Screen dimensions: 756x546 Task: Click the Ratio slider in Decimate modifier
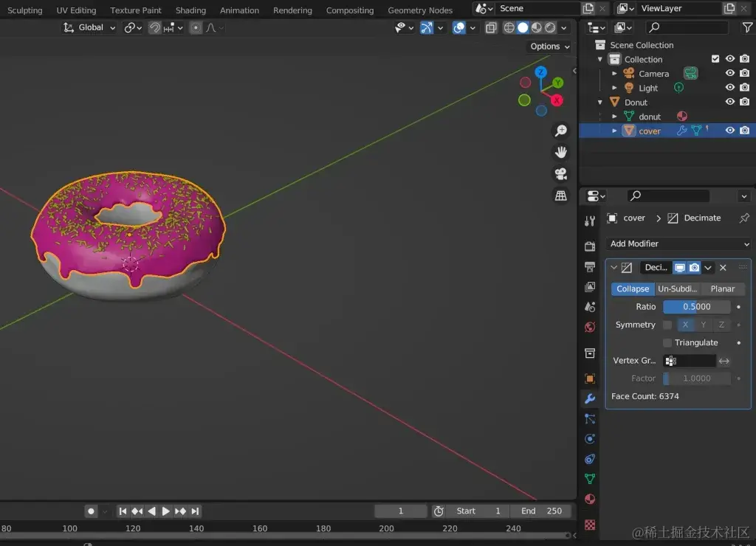pos(696,307)
